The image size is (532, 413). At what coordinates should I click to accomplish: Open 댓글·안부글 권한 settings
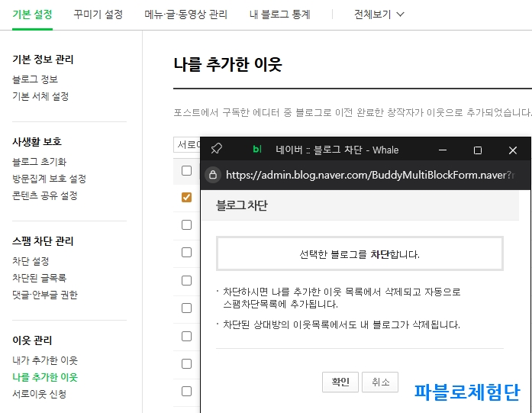tap(45, 295)
